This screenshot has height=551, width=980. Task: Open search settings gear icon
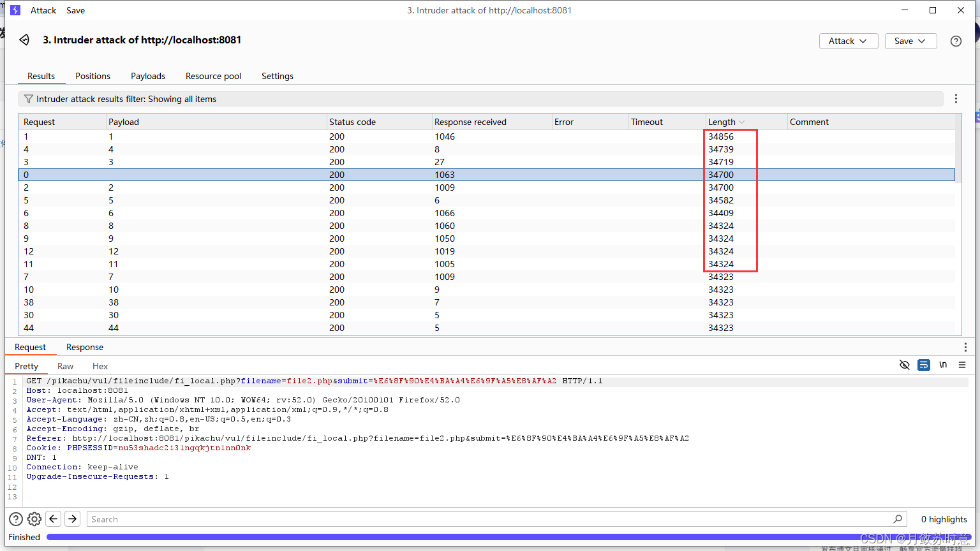click(x=34, y=519)
